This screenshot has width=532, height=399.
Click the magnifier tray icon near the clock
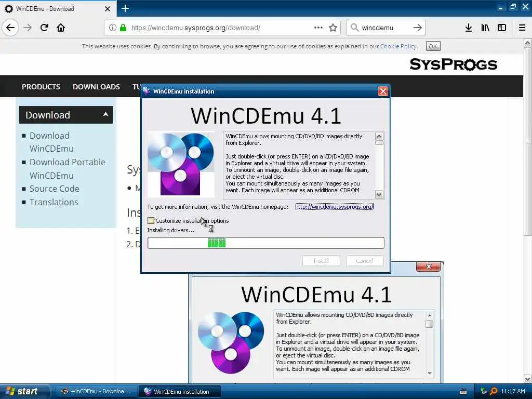click(494, 391)
